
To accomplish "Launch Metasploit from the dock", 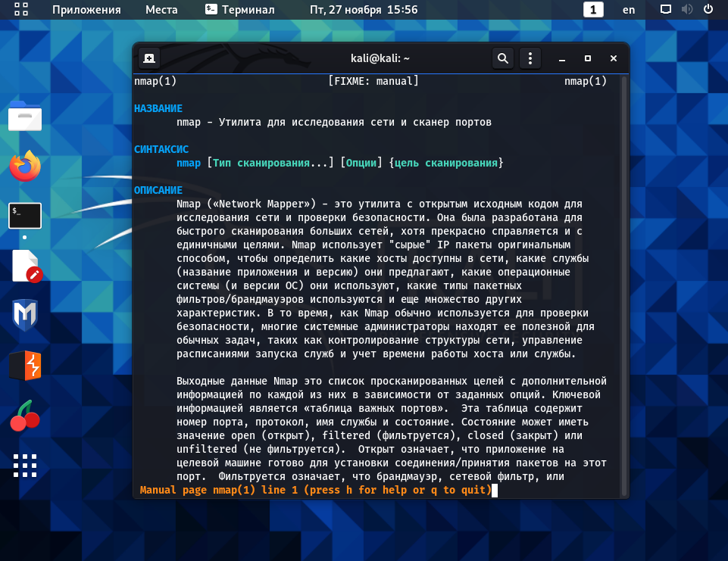I will [x=25, y=315].
